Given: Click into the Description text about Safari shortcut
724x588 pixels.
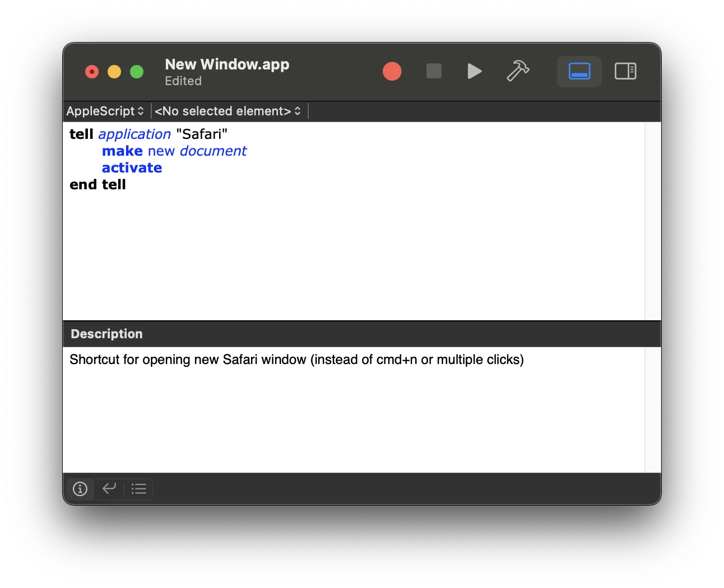Looking at the screenshot, I should [296, 360].
